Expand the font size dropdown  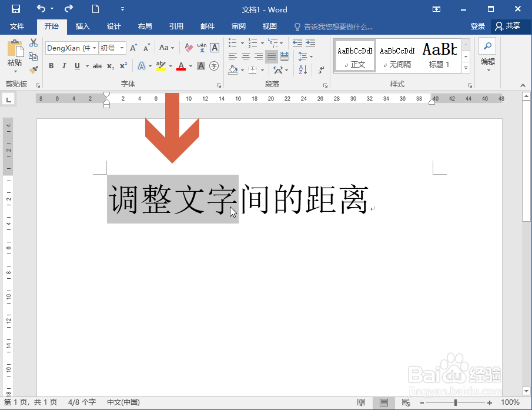pos(122,48)
